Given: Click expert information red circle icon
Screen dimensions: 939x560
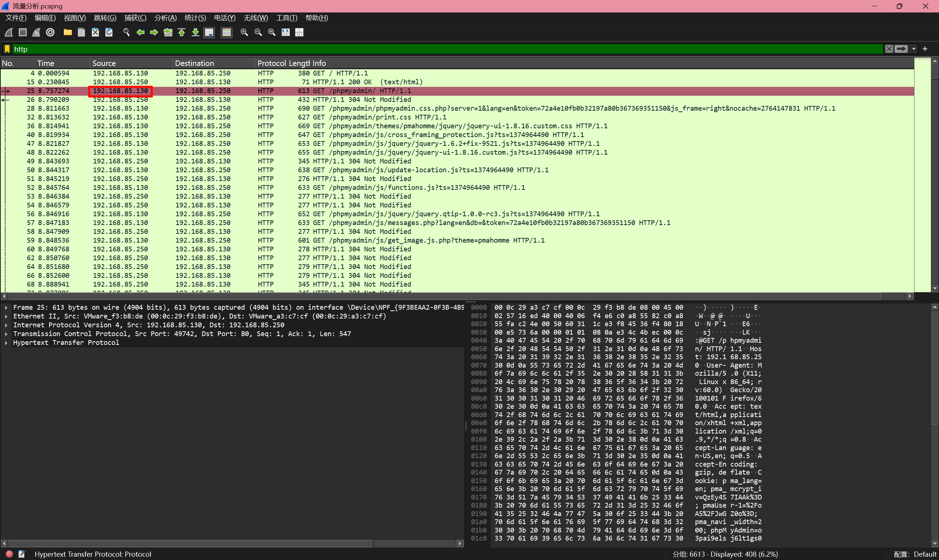Looking at the screenshot, I should point(10,554).
